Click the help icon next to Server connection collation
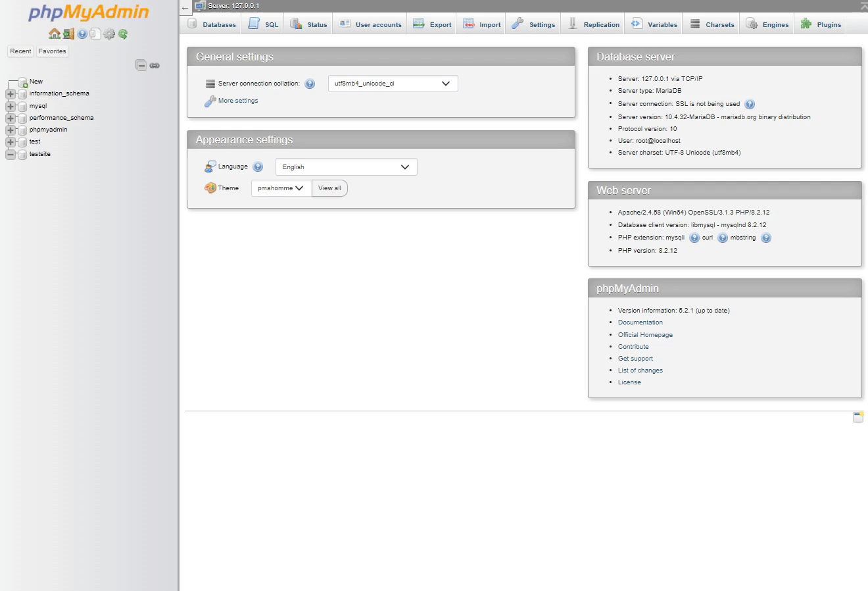Viewport: 868px width, 591px height. coord(310,84)
